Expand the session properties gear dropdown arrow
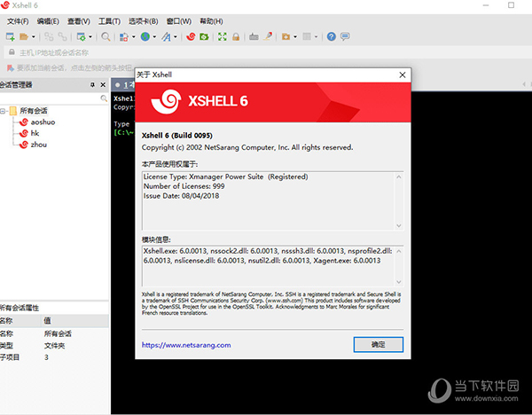The height and width of the screenshot is (415, 532). [x=90, y=36]
